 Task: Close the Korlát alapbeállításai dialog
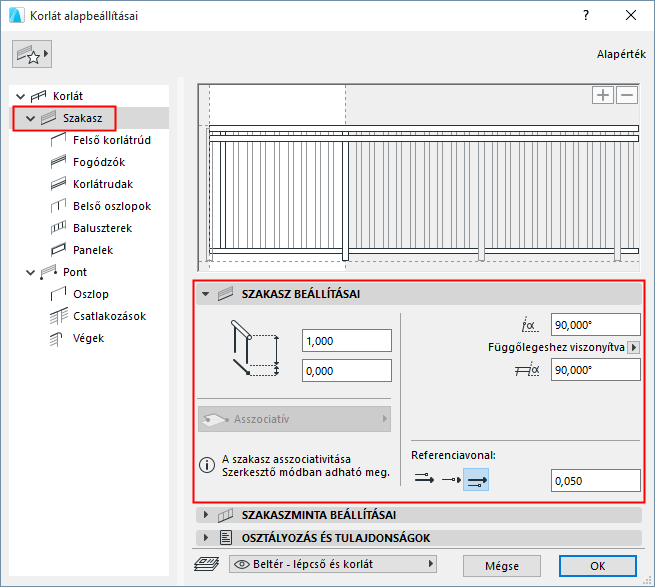(631, 15)
